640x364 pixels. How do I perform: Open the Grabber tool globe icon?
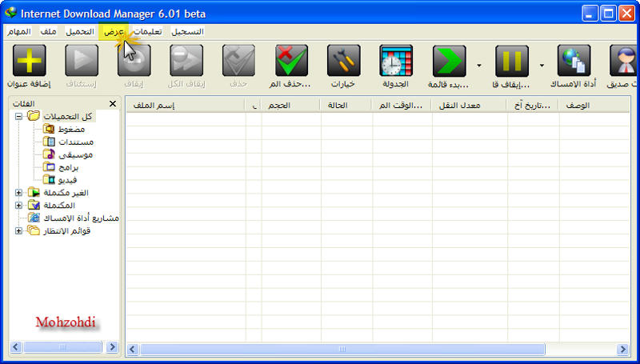coord(574,60)
